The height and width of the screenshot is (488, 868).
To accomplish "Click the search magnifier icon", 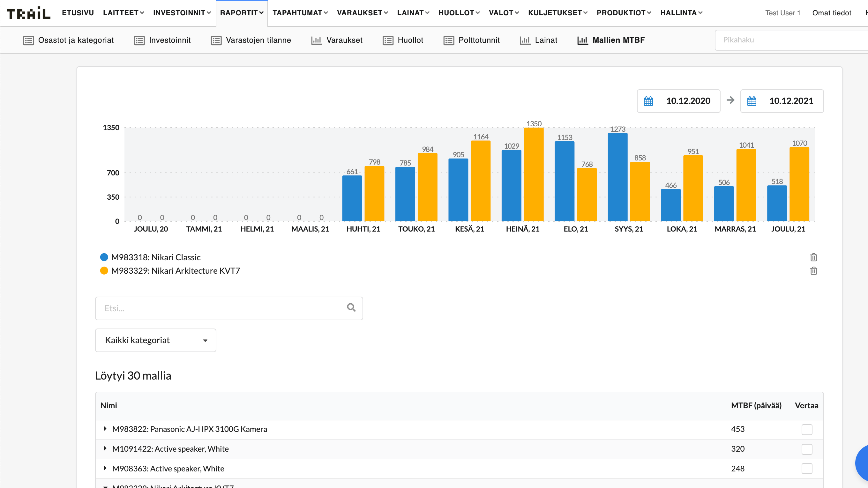I will pos(351,307).
